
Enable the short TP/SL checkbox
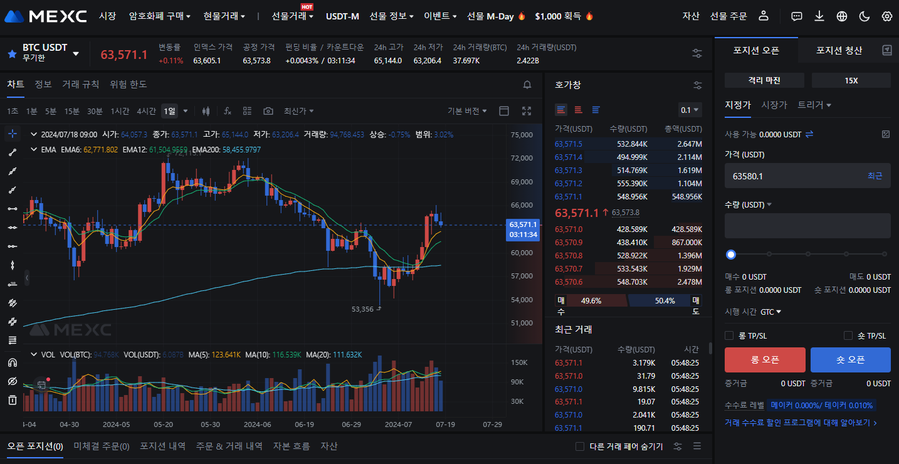click(x=848, y=336)
